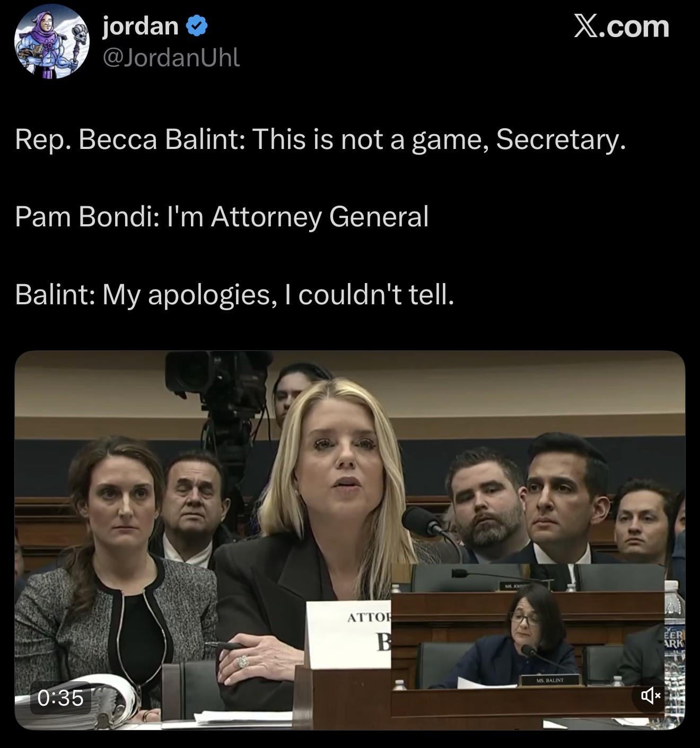Open jordan's profile avatar picture
Screen dimensions: 700x748
pyautogui.click(x=51, y=42)
